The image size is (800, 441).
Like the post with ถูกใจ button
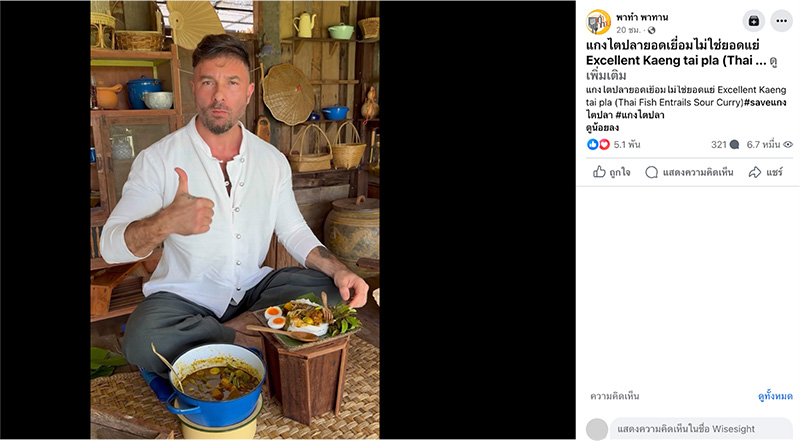(611, 172)
